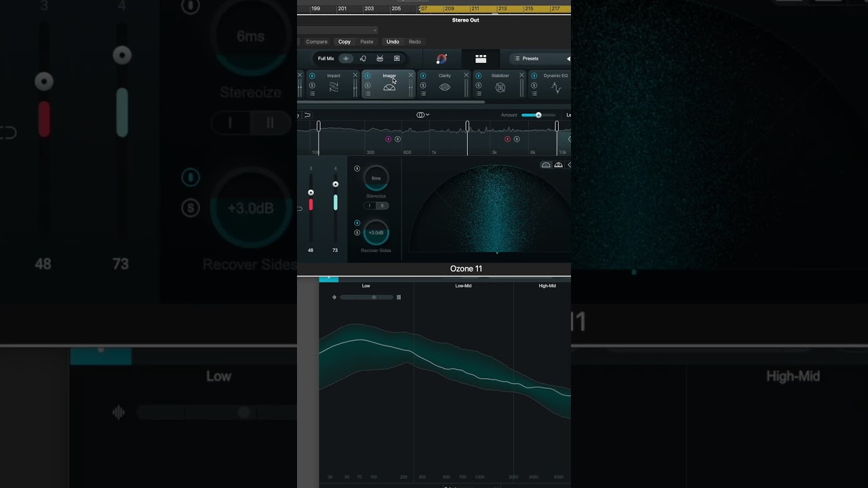Solo the magenta imager band in the spectrum
Image resolution: width=868 pixels, height=488 pixels.
tap(397, 139)
